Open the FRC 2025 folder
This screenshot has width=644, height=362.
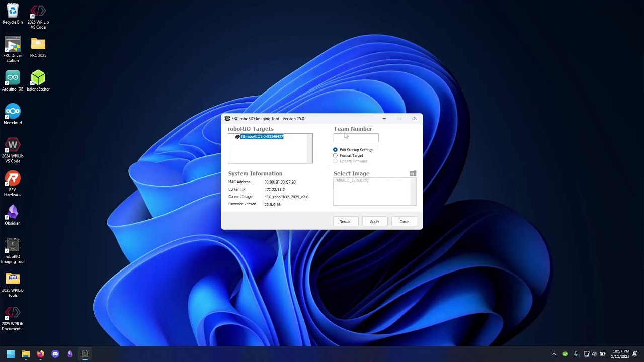click(38, 48)
